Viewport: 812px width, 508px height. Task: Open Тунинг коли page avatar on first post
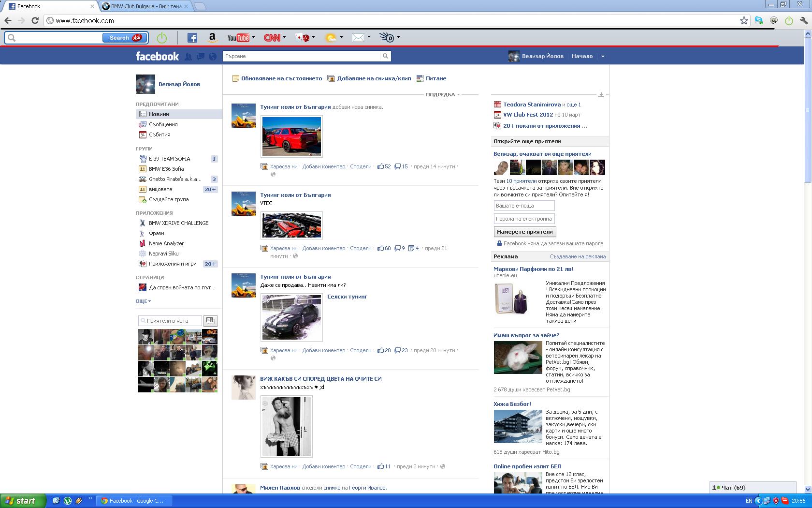244,116
